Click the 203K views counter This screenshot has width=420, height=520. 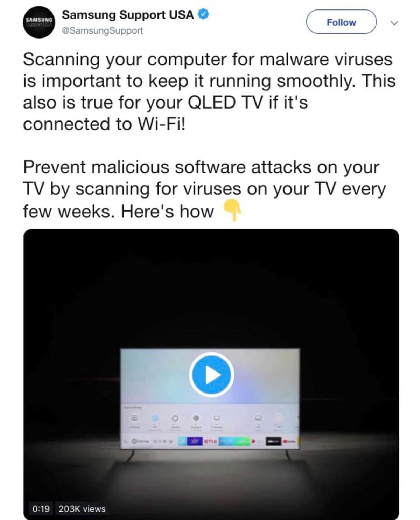(x=82, y=509)
